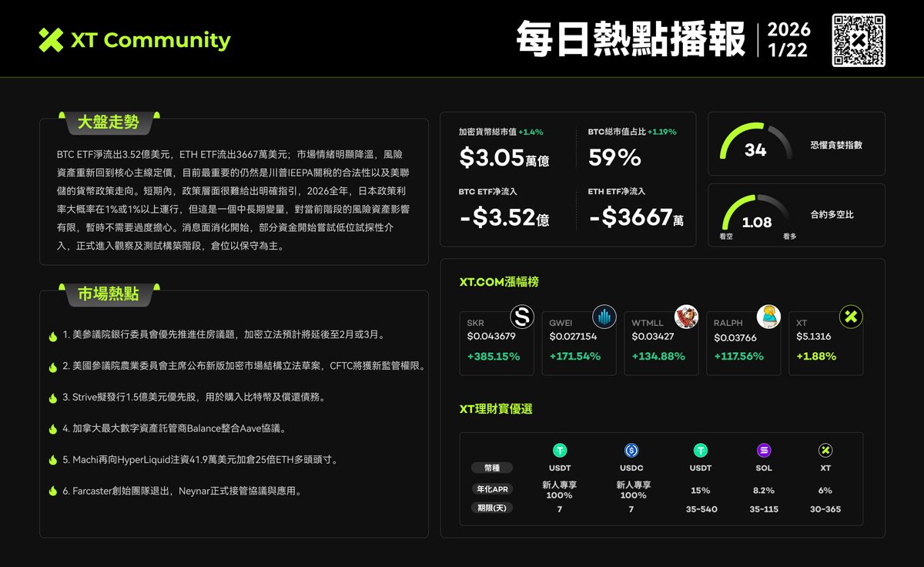Click the 2026 1/22 date
Screen dimensions: 924x567
point(789,39)
